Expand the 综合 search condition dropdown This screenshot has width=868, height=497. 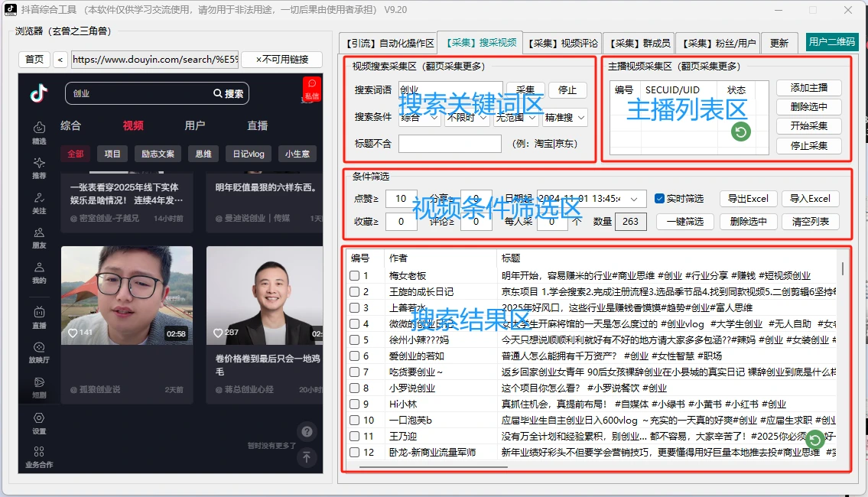[x=420, y=117]
